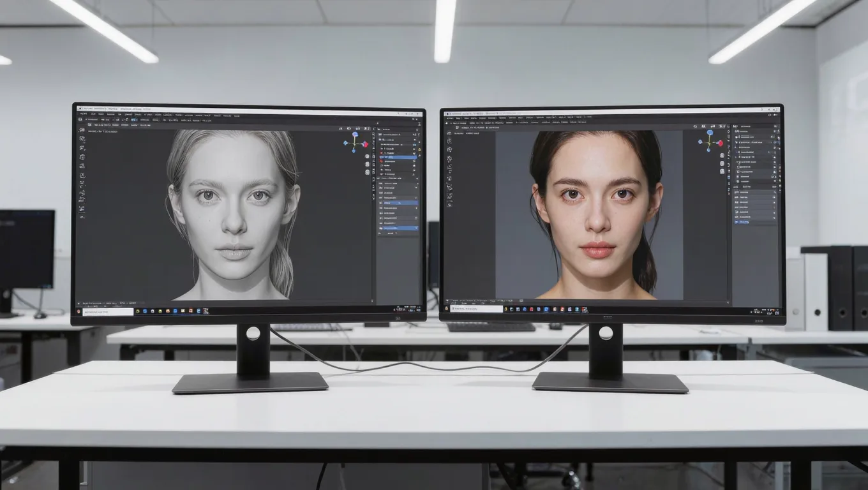Open the Windows Start button on left monitor
This screenshot has height=490, width=868.
click(x=79, y=311)
